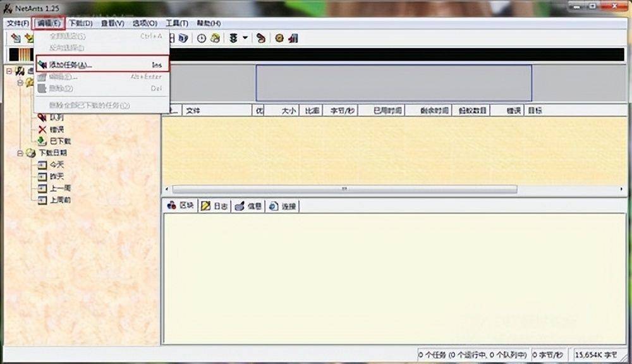Image resolution: width=632 pixels, height=364 pixels.
Task: Click the toolbar icon left of the round orange icon
Action: point(261,39)
